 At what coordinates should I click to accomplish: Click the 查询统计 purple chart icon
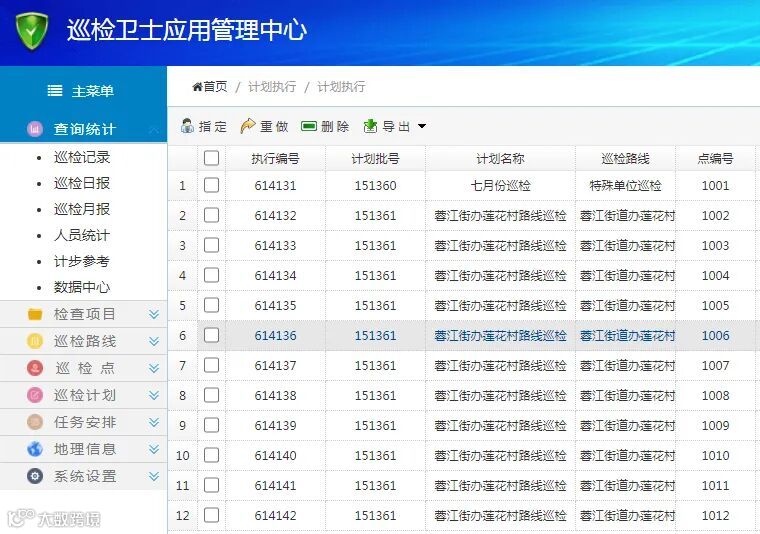[x=35, y=129]
